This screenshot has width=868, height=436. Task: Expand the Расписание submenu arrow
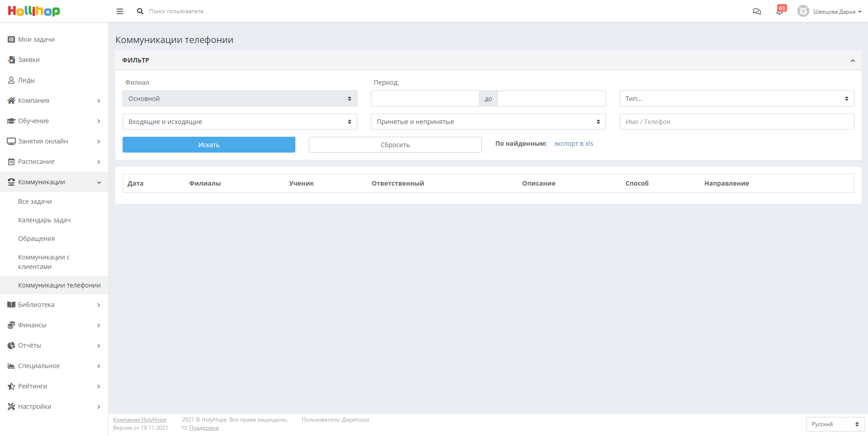point(99,162)
